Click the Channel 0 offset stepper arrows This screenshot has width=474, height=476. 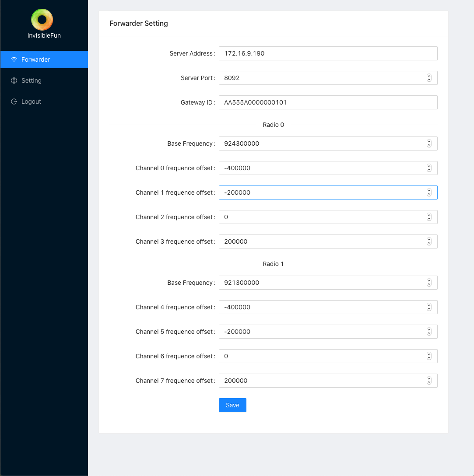pyautogui.click(x=429, y=168)
